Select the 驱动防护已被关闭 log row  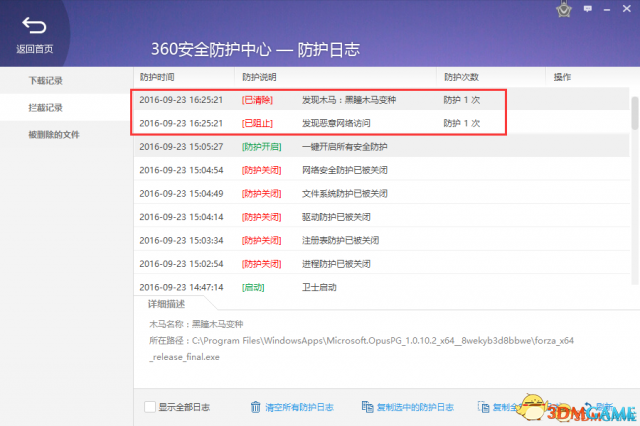coord(382,217)
